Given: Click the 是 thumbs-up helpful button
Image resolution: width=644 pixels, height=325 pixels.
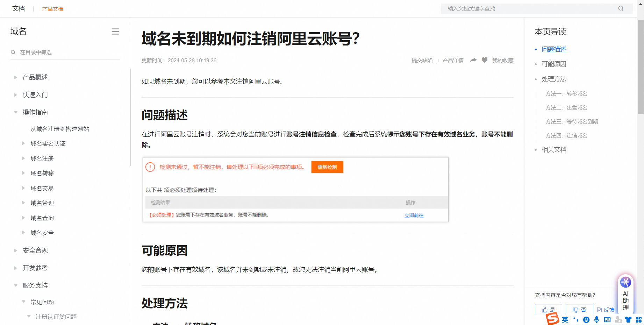Looking at the screenshot, I should coord(549,310).
